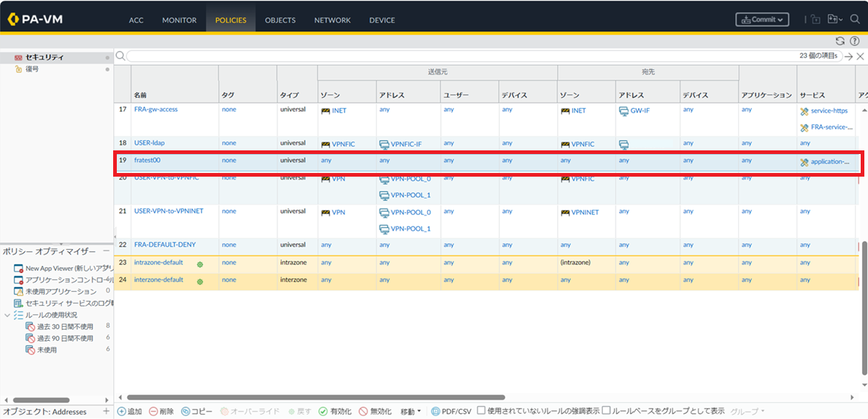Enable 使用されていないルールの強調表示 checkbox

481,411
